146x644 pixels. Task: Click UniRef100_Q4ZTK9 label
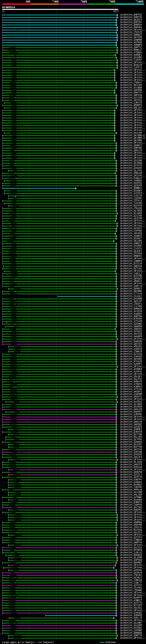(x=131, y=450)
